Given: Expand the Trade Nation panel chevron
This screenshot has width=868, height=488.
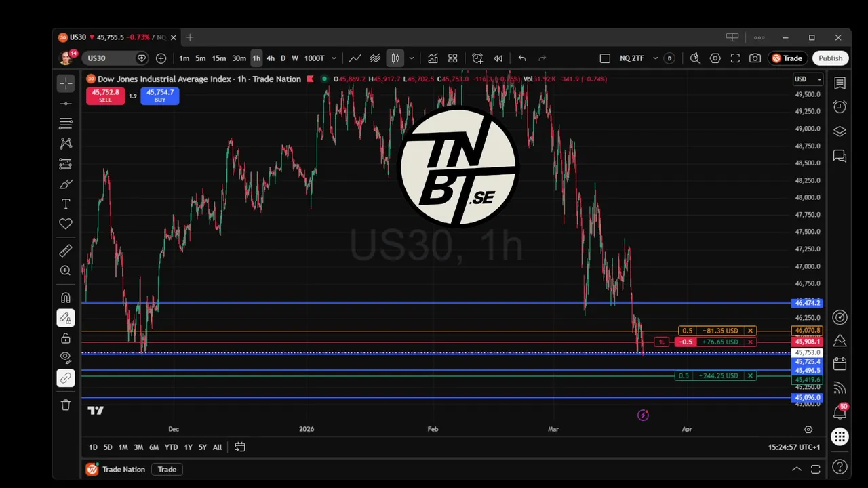Looking at the screenshot, I should [797, 469].
